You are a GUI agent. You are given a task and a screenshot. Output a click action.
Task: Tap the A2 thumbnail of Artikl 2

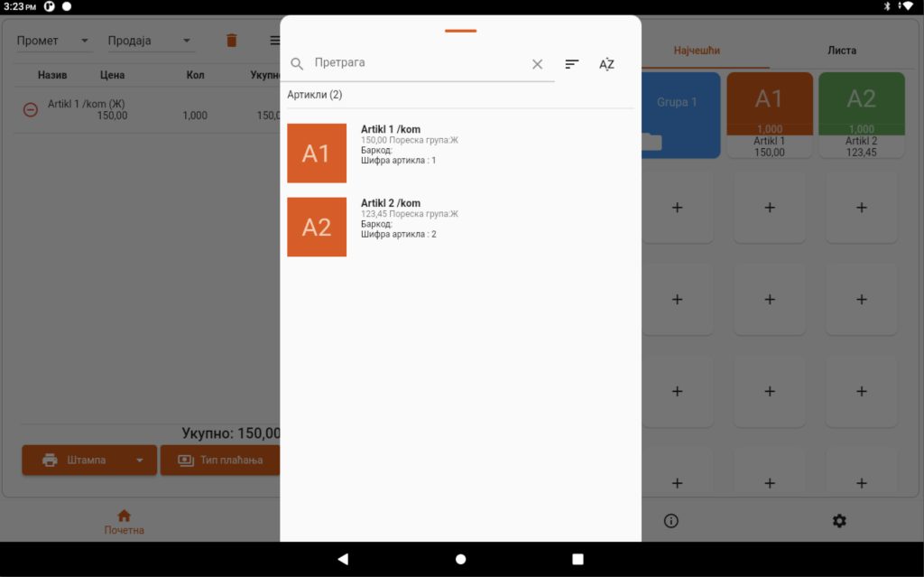317,227
